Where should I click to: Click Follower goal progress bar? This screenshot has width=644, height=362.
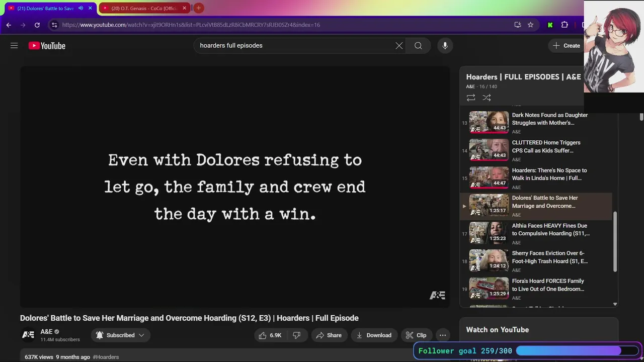(x=578, y=351)
